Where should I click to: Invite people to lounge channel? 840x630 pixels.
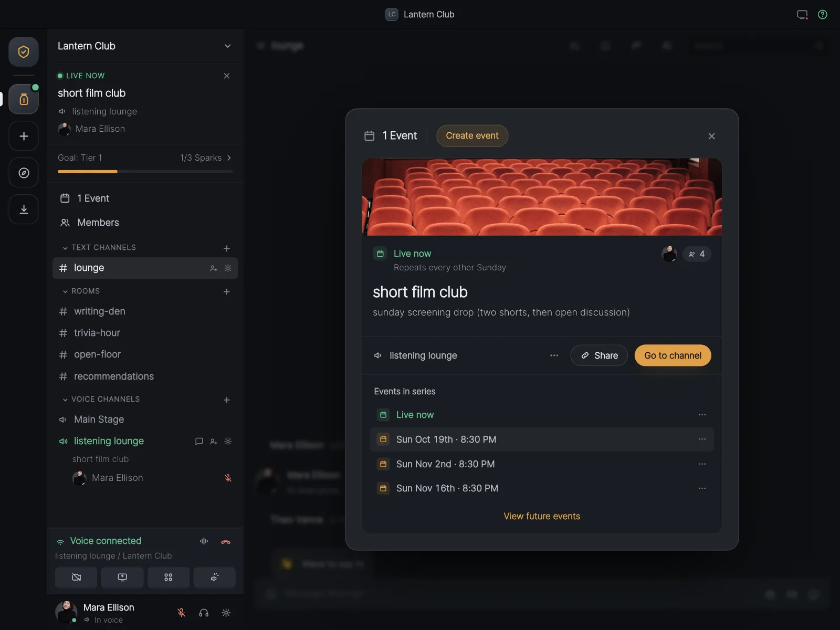point(213,268)
